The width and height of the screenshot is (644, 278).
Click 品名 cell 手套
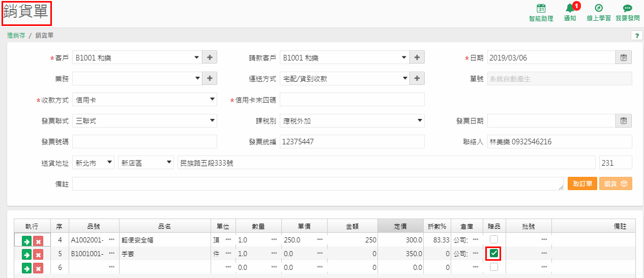point(165,253)
